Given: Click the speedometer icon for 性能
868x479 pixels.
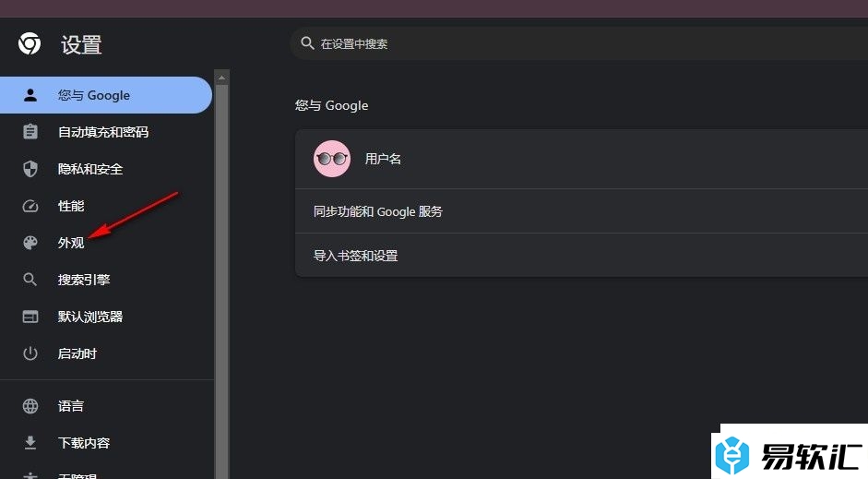Looking at the screenshot, I should (x=30, y=206).
